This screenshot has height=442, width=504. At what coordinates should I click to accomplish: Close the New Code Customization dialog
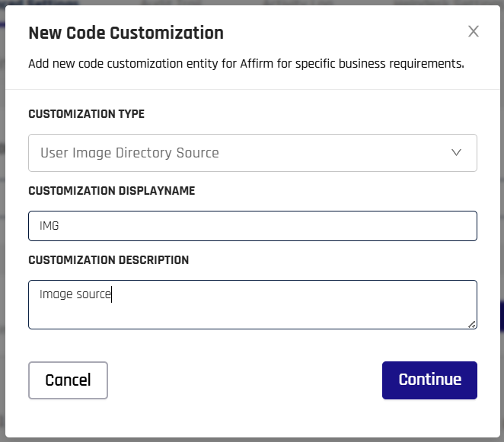[474, 32]
